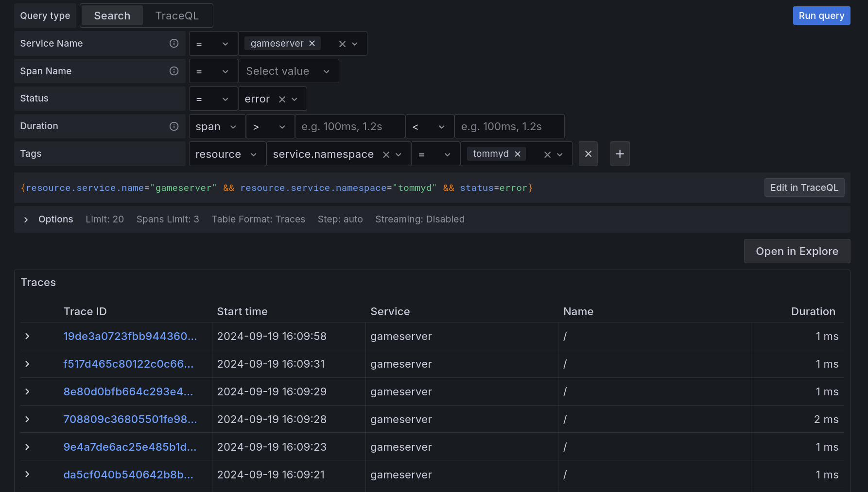Expand trace row f517d465c80122c0c66
Image resolution: width=868 pixels, height=492 pixels.
(x=27, y=364)
